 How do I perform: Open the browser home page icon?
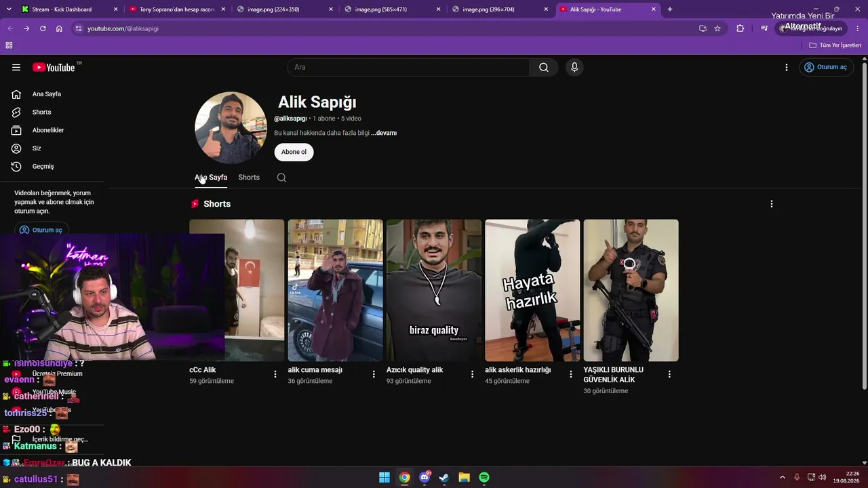point(59,28)
